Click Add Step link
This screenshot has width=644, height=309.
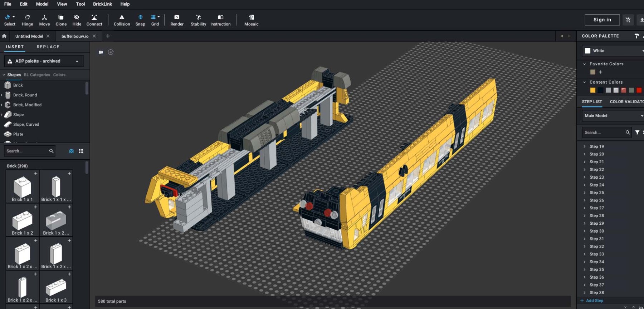pos(594,301)
